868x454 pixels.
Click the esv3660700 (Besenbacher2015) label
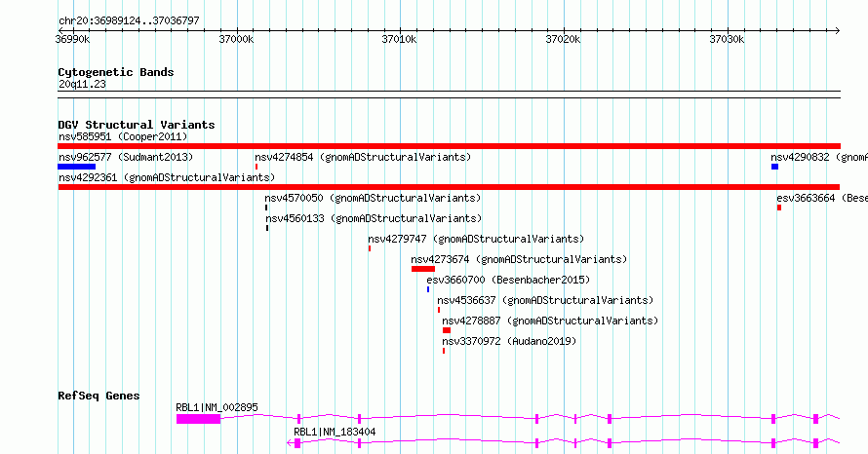point(508,280)
